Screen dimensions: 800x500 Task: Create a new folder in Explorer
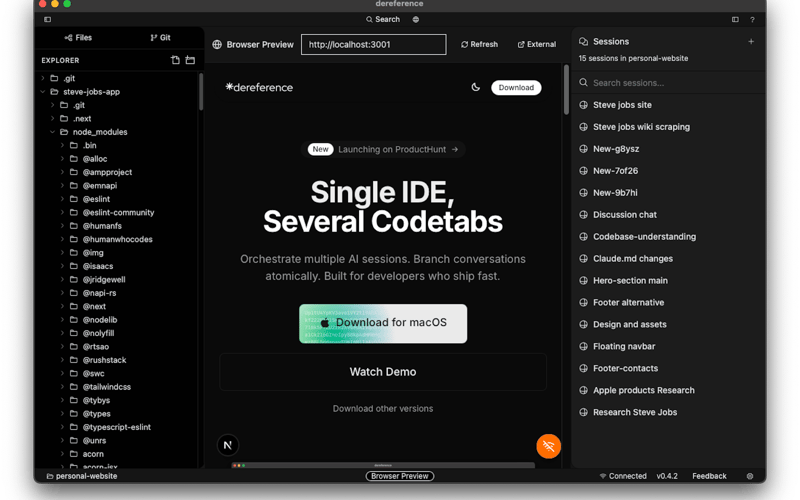click(190, 60)
